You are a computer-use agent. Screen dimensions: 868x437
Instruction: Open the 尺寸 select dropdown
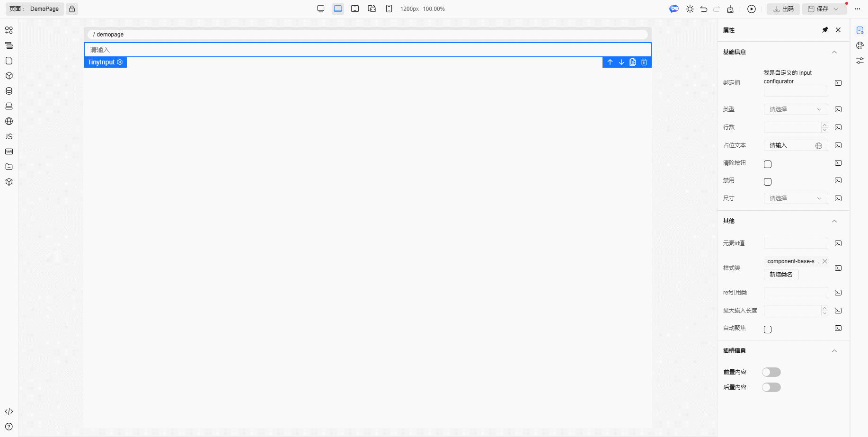click(x=796, y=198)
